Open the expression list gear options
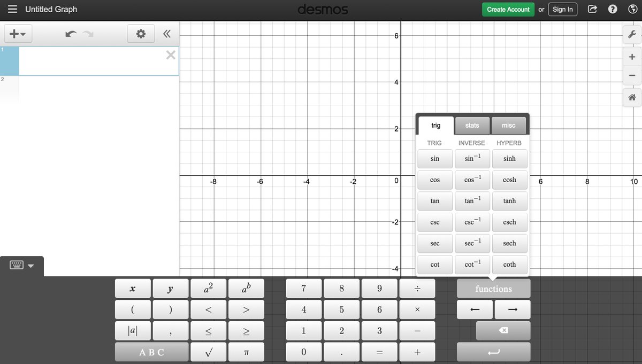Screen dimensions: 642x364 click(x=141, y=34)
